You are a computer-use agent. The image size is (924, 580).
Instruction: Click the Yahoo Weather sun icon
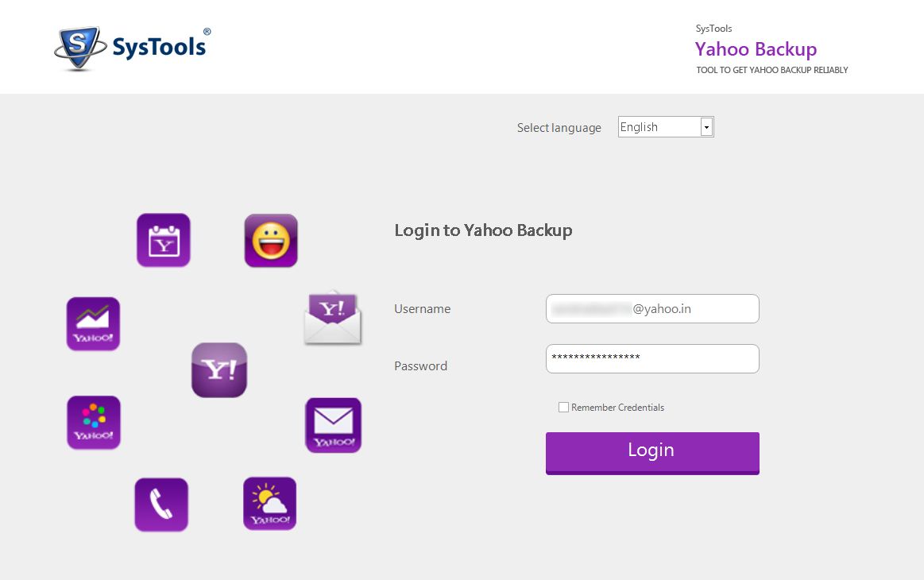(x=269, y=502)
